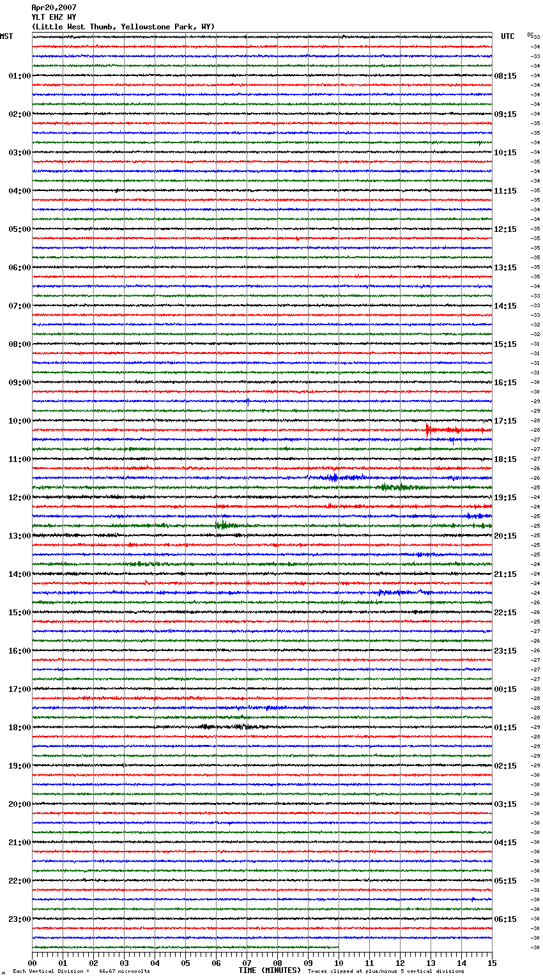The image size is (543, 980).
Task: Click the '21:15' UTC time label
Action: 505,574
